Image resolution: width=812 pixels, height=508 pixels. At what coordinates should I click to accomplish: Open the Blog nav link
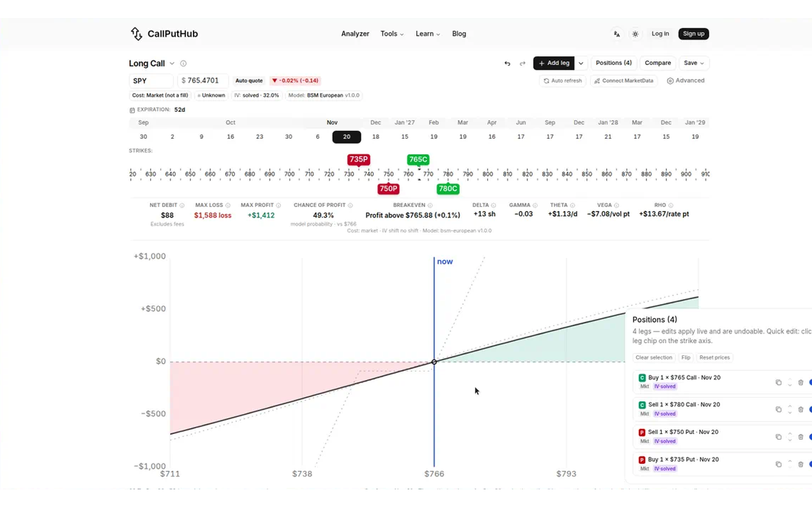point(459,34)
